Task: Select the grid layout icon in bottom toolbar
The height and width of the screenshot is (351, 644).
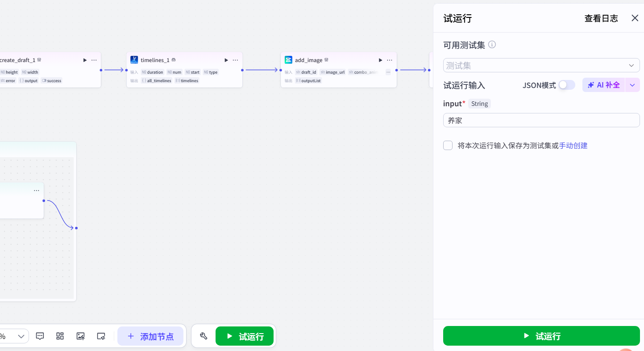Action: pos(60,336)
